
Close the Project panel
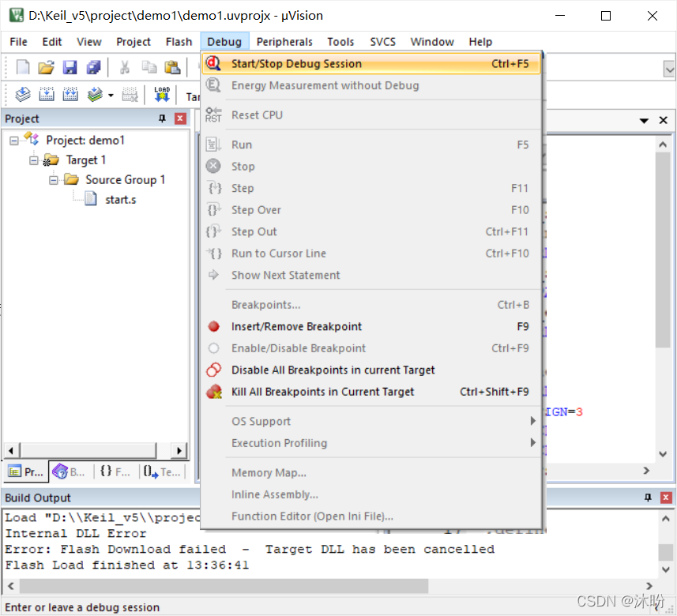(180, 118)
